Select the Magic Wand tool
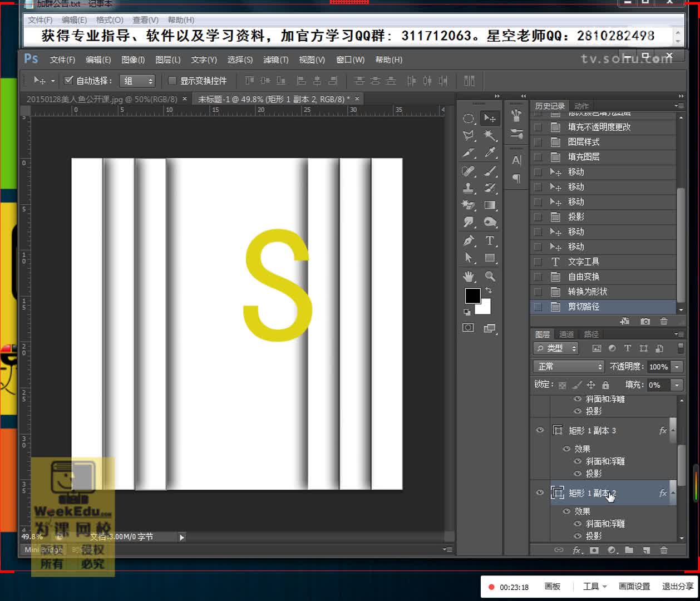Viewport: 700px width, 601px height. (490, 135)
